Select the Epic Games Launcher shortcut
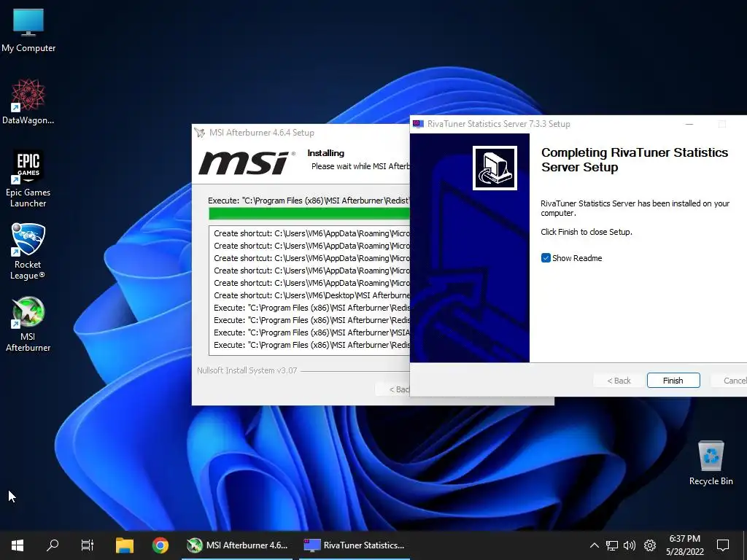The height and width of the screenshot is (560, 747). tap(28, 179)
